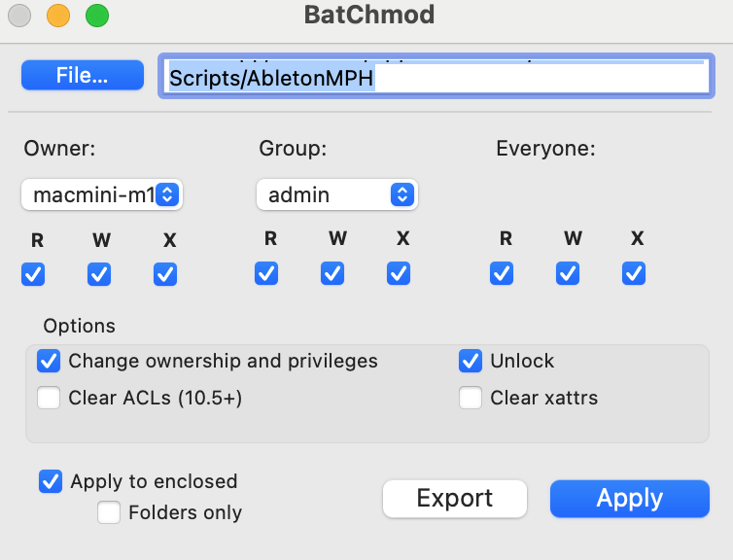This screenshot has width=733, height=560.
Task: Toggle Owner write permission checkbox
Action: click(x=99, y=274)
